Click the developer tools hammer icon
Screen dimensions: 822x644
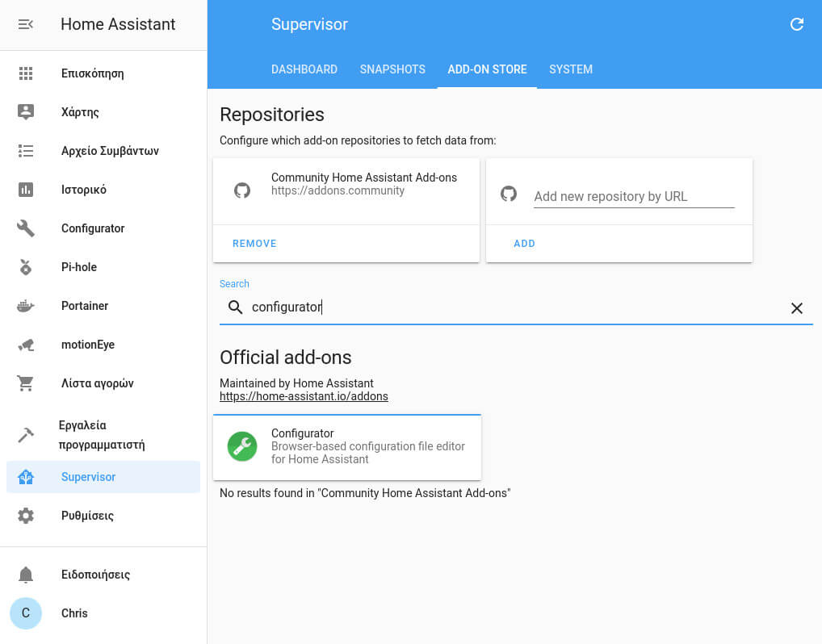pyautogui.click(x=26, y=435)
